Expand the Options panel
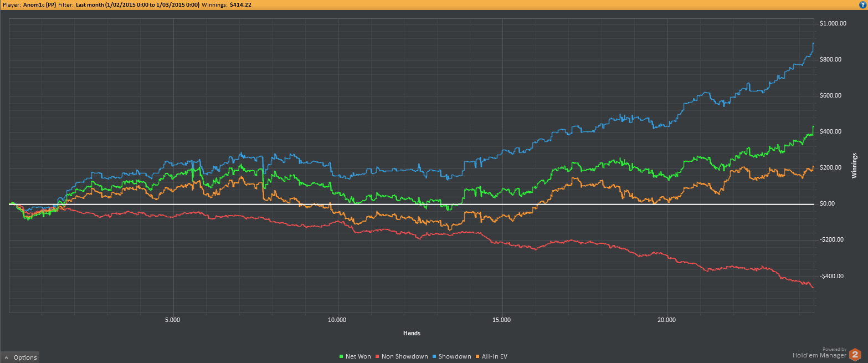This screenshot has height=363, width=868. point(20,357)
